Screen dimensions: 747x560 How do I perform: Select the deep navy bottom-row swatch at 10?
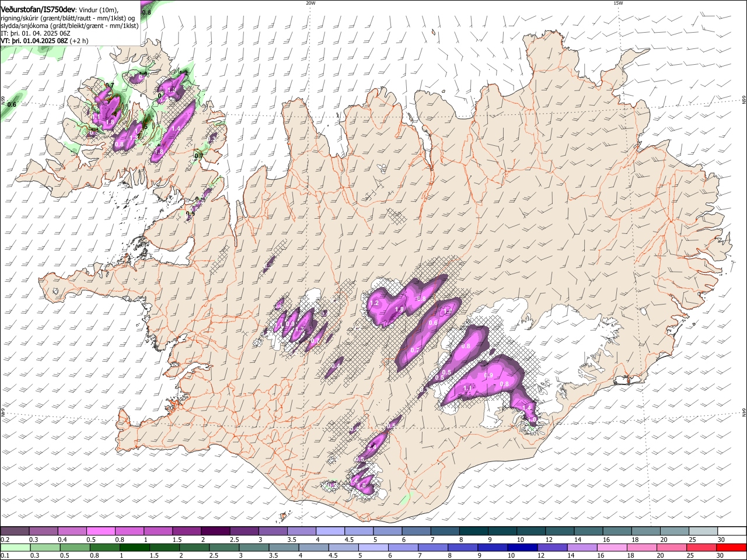point(522,548)
